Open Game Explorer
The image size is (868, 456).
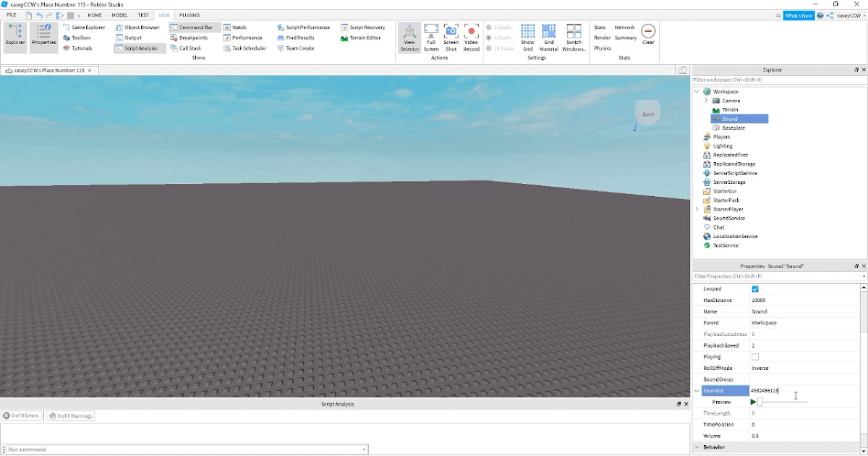(84, 28)
